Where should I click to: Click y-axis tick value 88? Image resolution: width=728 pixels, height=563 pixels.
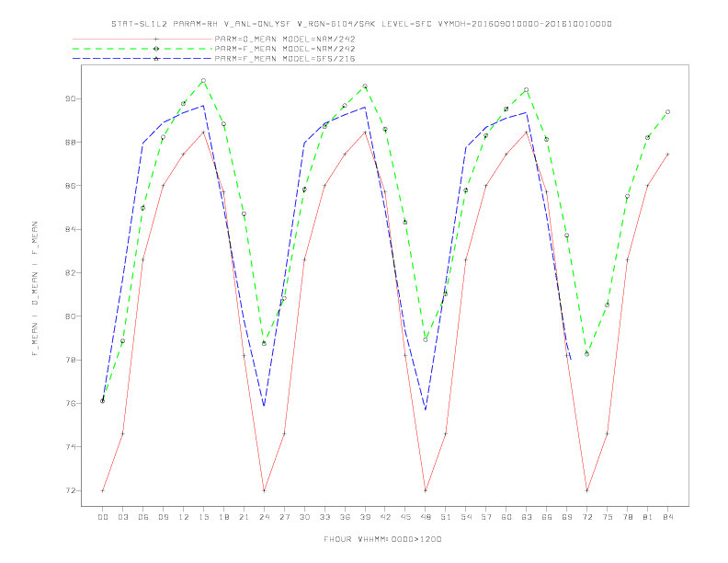[70, 143]
